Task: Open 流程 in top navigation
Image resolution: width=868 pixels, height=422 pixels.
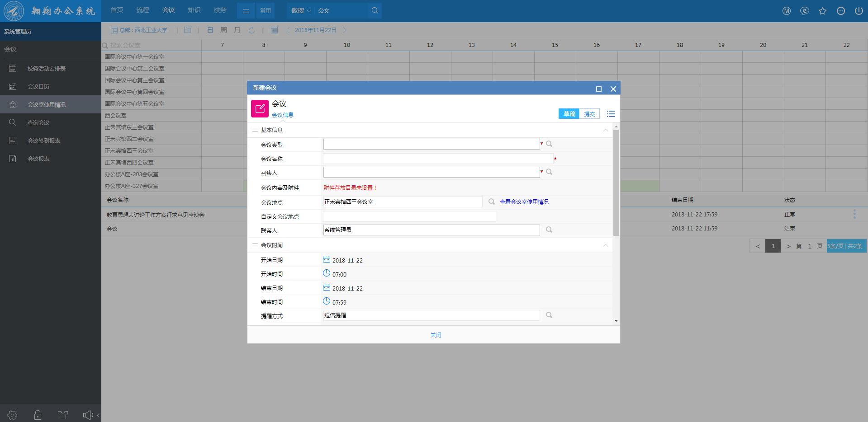Action: pyautogui.click(x=142, y=10)
